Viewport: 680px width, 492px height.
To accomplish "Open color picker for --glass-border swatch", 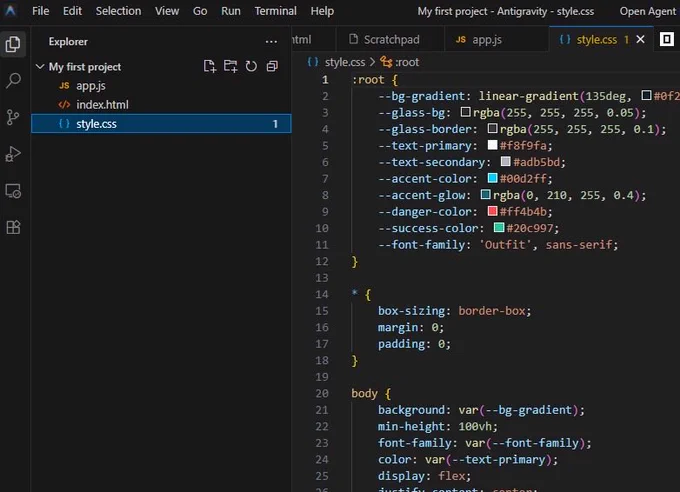I will point(492,128).
